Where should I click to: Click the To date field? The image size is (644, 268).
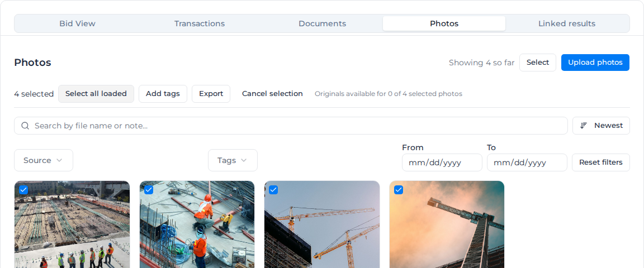(x=527, y=162)
